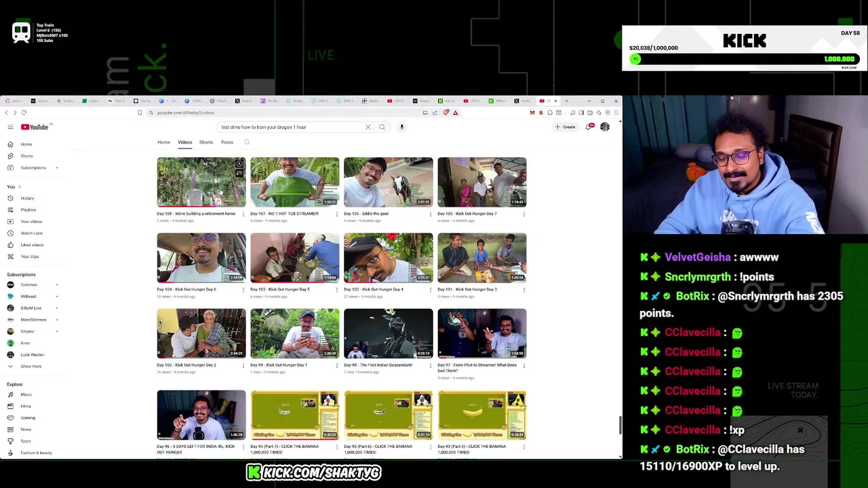The width and height of the screenshot is (868, 488).
Task: Open Day 106 - Eddie the goat title
Action: (366, 213)
